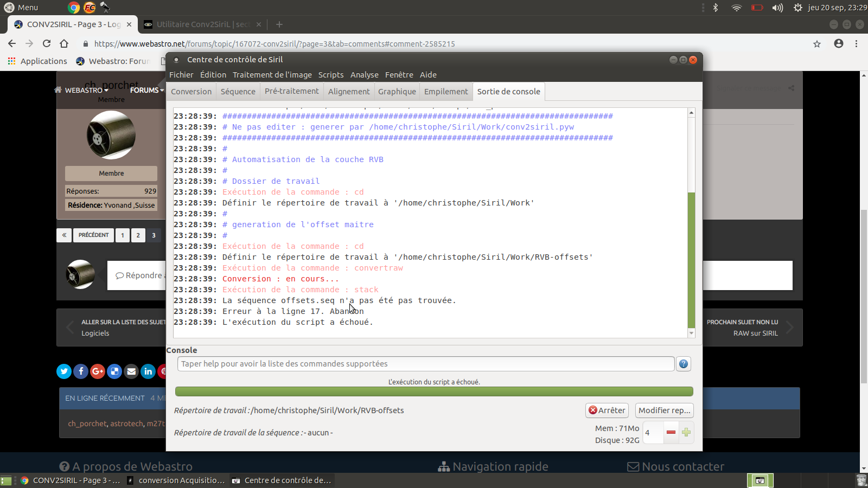
Task: Open Édition menu in Siril
Action: tap(213, 75)
